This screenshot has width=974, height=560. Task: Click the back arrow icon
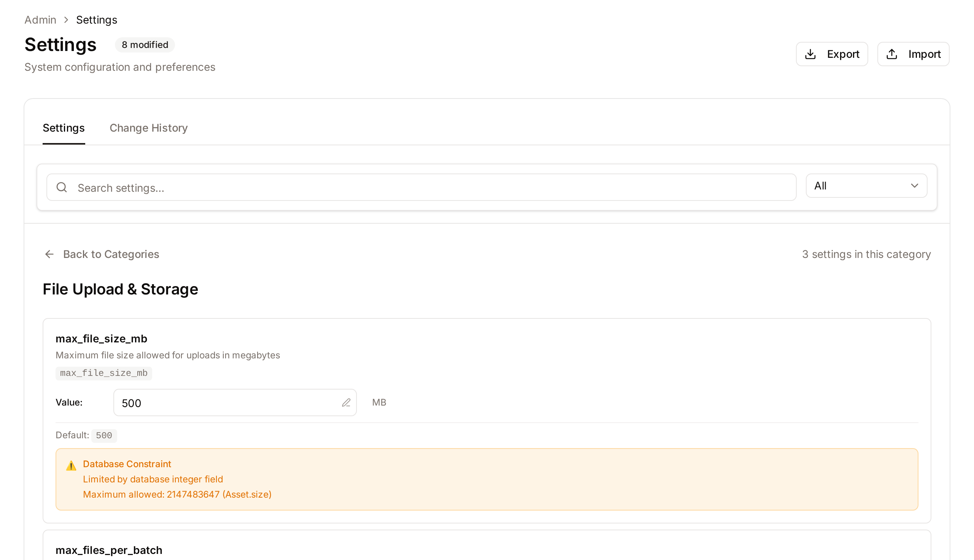tap(49, 254)
